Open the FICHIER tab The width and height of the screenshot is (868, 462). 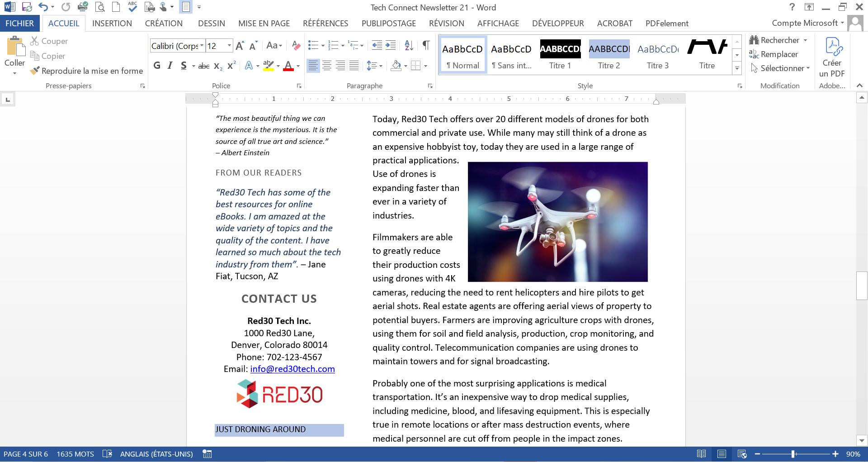point(19,24)
